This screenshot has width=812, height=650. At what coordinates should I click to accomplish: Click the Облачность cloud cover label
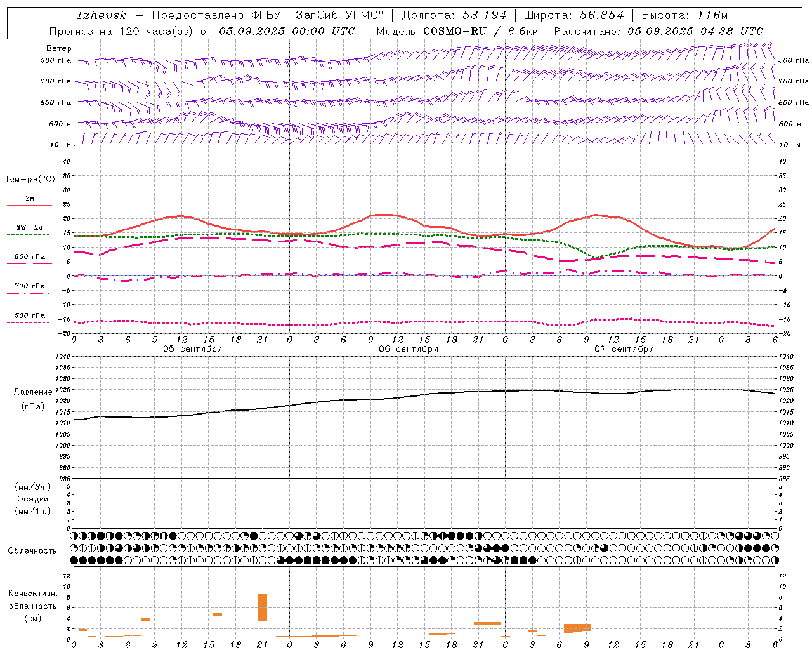[32, 550]
